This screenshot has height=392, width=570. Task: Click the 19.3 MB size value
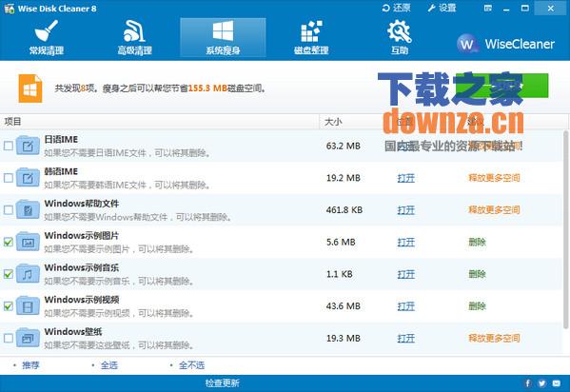pos(344,338)
